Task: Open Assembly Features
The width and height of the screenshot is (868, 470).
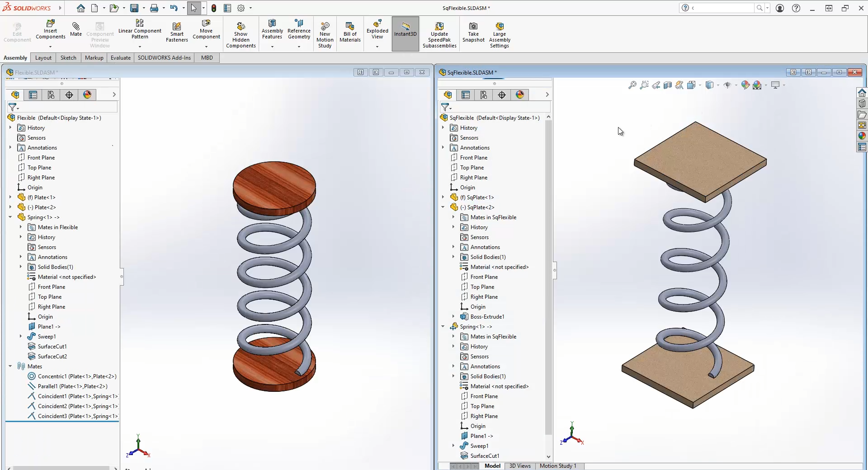Action: point(272,29)
